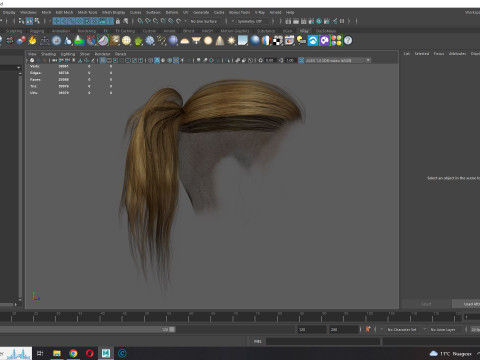Toggle the color management button beside colorspace
This screenshot has width=480, height=360.
(301, 60)
